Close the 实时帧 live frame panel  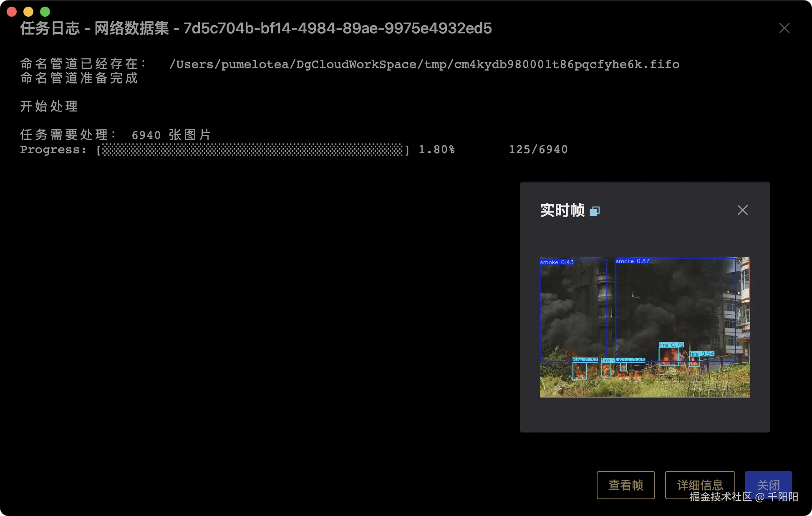coord(742,210)
